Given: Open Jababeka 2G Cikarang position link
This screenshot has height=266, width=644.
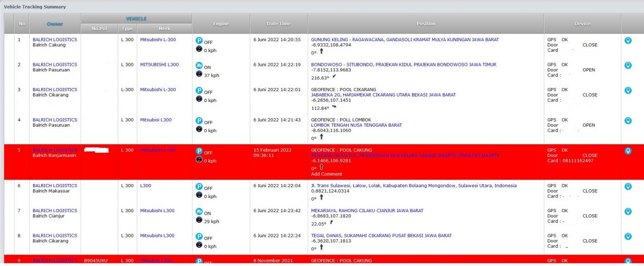Looking at the screenshot, I should pos(383,95).
